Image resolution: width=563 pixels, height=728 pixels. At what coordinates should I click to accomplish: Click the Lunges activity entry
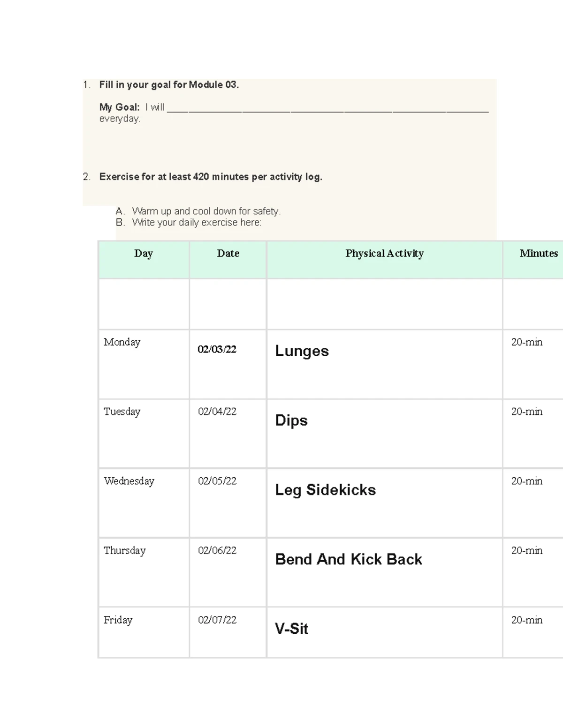302,351
